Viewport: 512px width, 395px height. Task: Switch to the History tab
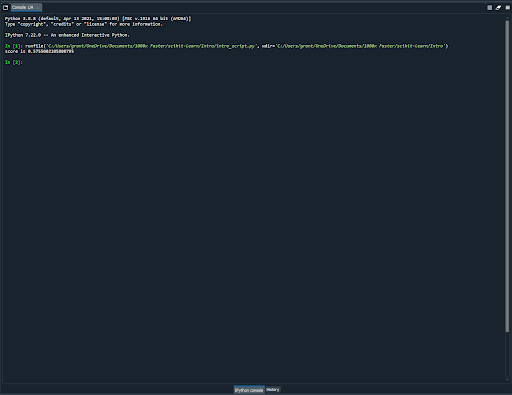[x=273, y=389]
